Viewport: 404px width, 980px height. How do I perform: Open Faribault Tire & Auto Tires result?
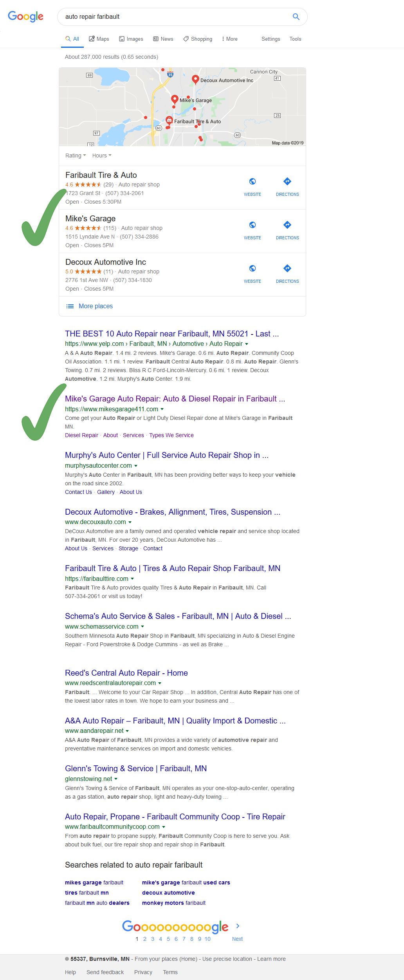point(173,568)
